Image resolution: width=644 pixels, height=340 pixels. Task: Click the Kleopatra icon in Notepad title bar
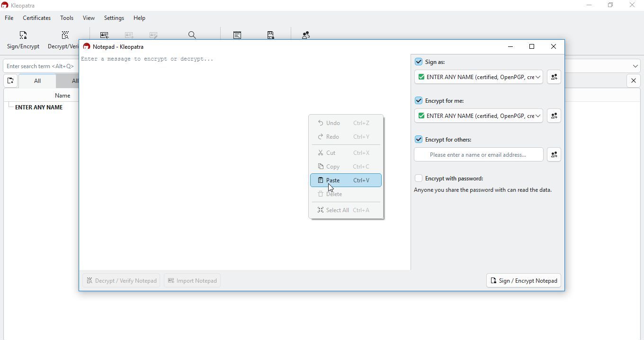87,46
